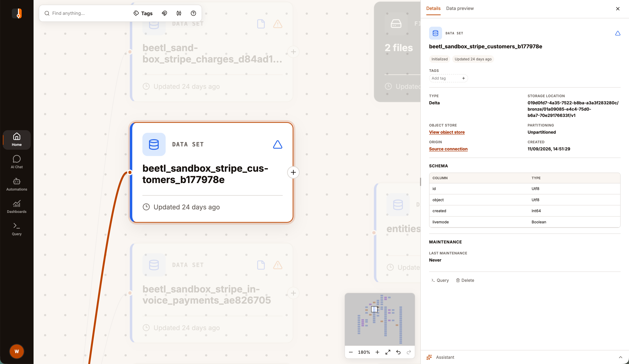Click the minimap overview thumbnail
The image size is (629, 364).
pos(380,319)
